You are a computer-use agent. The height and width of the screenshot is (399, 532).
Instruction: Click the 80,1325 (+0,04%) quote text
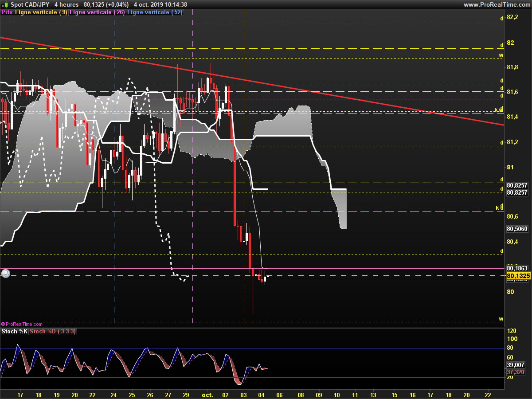click(x=106, y=4)
